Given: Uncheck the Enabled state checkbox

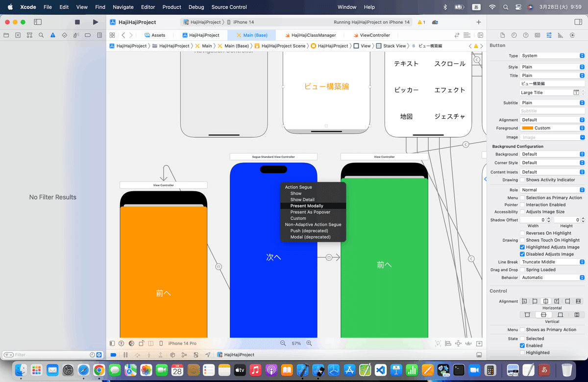Looking at the screenshot, I should 522,346.
